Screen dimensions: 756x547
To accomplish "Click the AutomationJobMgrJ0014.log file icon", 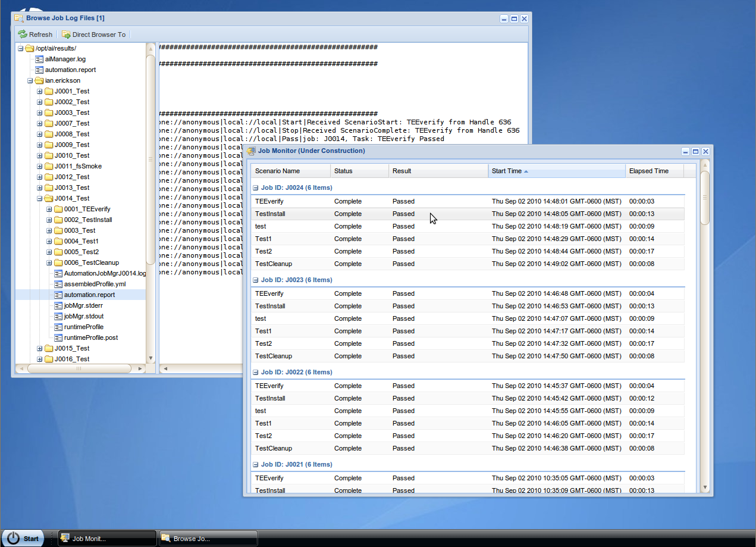I will click(58, 273).
